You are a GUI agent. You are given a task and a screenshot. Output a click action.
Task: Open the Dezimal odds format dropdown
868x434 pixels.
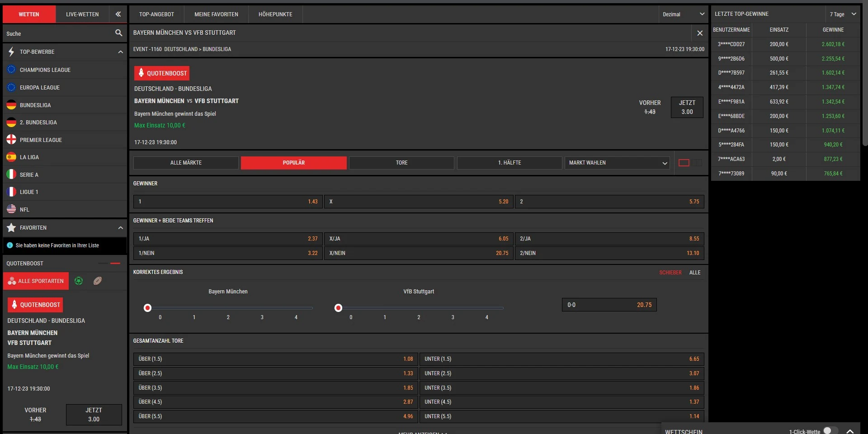683,14
